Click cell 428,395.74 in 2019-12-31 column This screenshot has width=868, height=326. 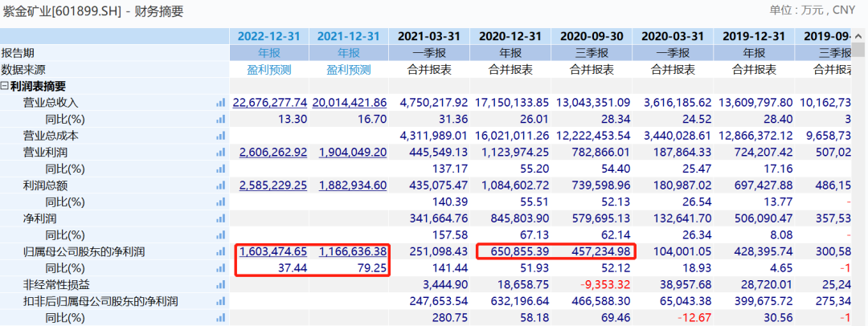pyautogui.click(x=762, y=252)
